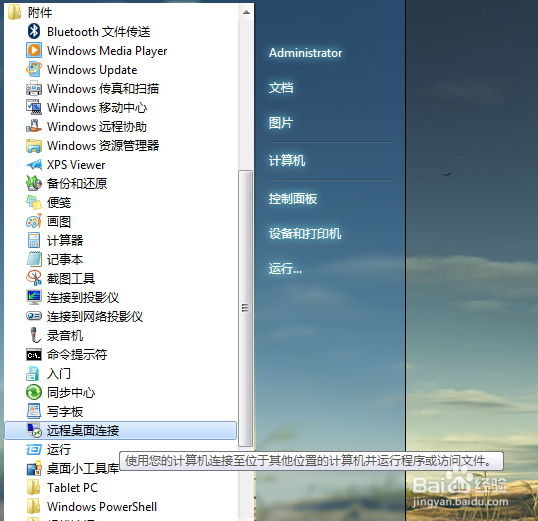The height and width of the screenshot is (521, 538).
Task: Click the Bluetooth file transfer icon
Action: (x=34, y=32)
